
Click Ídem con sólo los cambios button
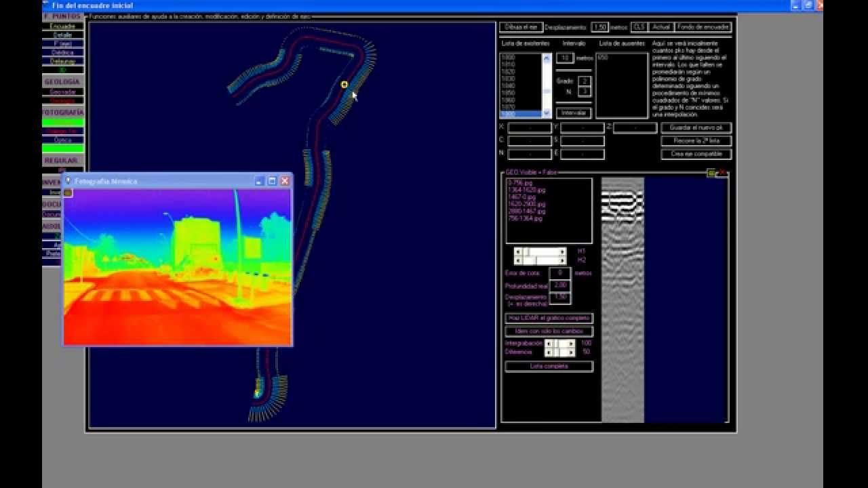(x=549, y=331)
